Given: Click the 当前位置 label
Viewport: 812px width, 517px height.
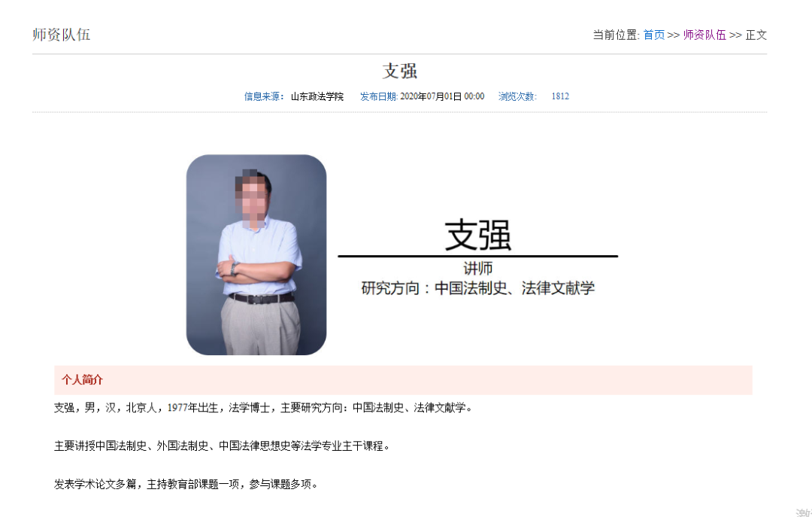Looking at the screenshot, I should [617, 35].
